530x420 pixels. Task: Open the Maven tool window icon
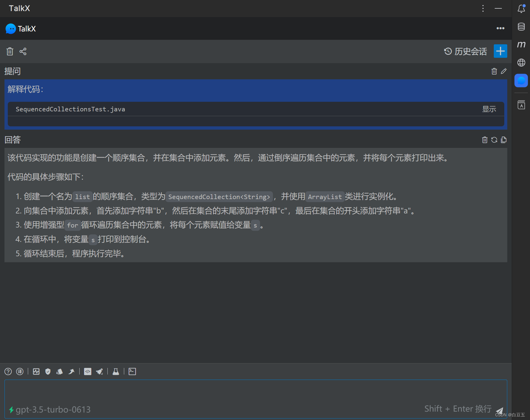tap(521, 45)
